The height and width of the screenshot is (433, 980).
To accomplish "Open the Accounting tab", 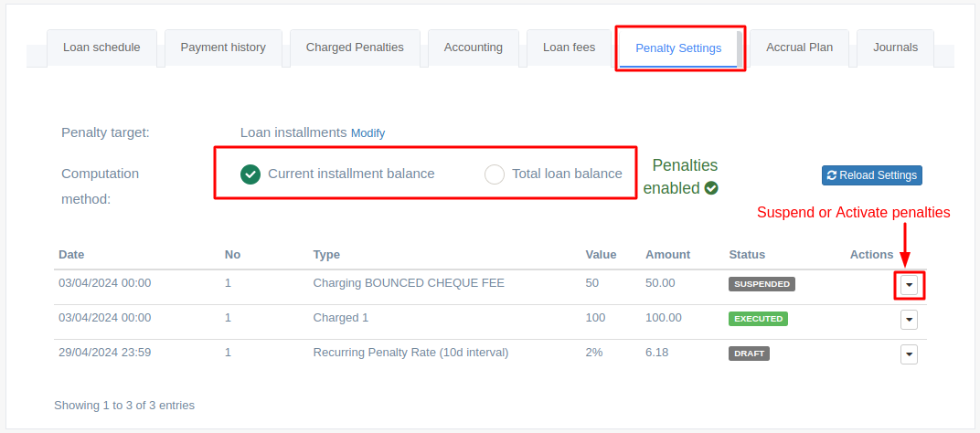I will click(474, 48).
